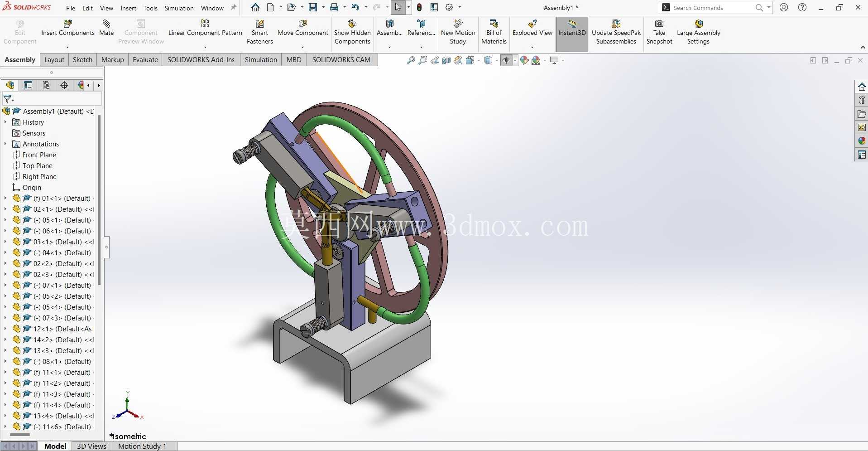Click Edit Appearance color ball
This screenshot has width=868, height=451.
524,60
